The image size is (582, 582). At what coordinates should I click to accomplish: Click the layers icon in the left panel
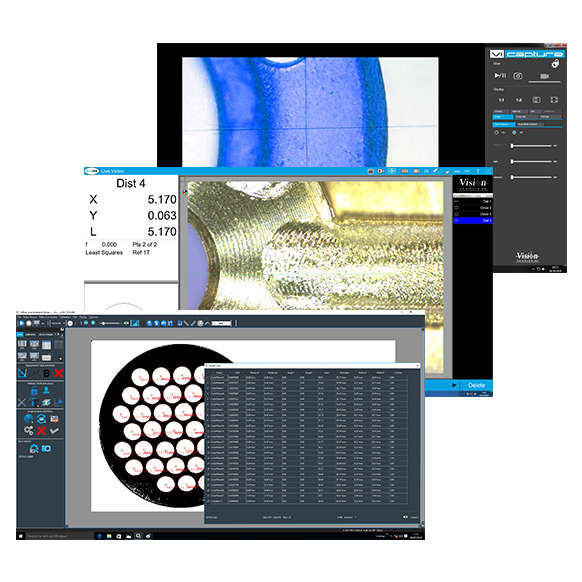46,402
